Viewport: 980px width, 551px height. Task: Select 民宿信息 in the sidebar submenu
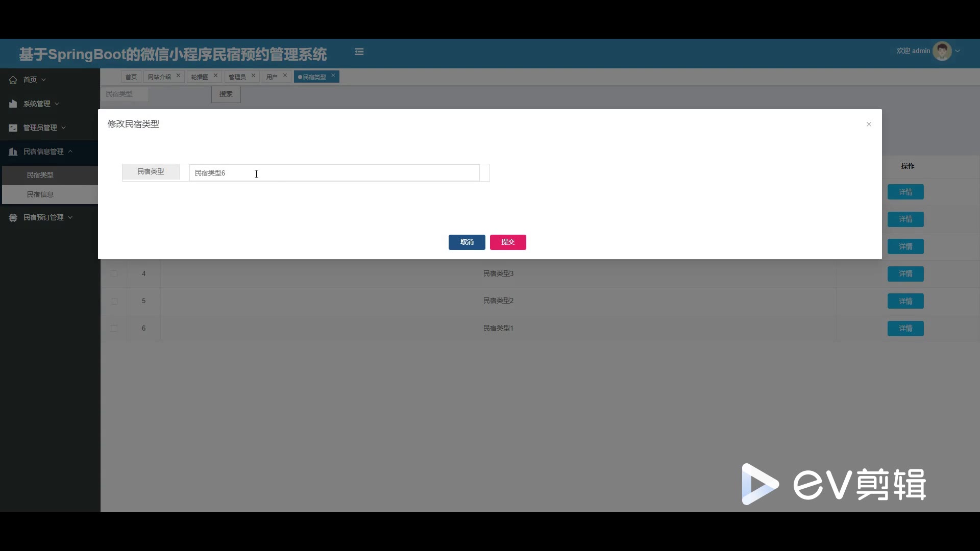coord(40,194)
